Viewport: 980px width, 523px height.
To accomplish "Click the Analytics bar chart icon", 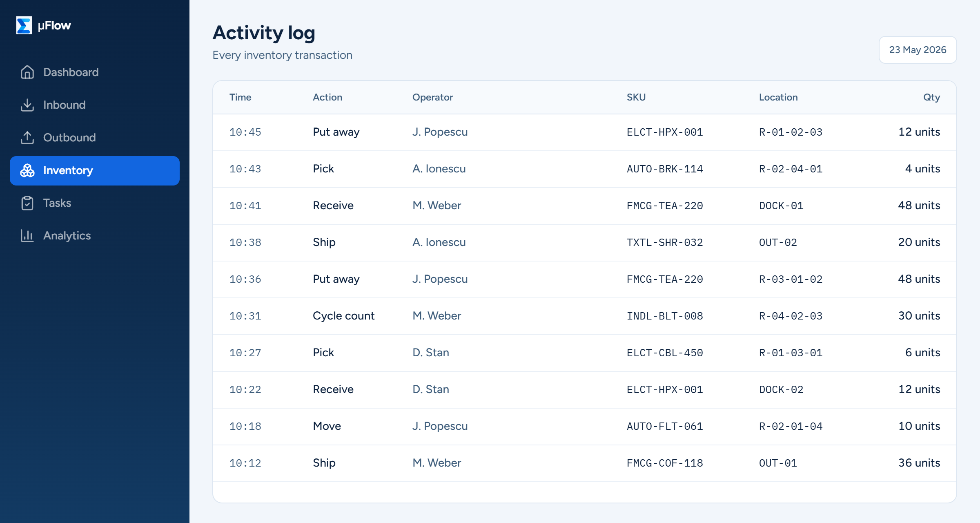I will point(27,236).
